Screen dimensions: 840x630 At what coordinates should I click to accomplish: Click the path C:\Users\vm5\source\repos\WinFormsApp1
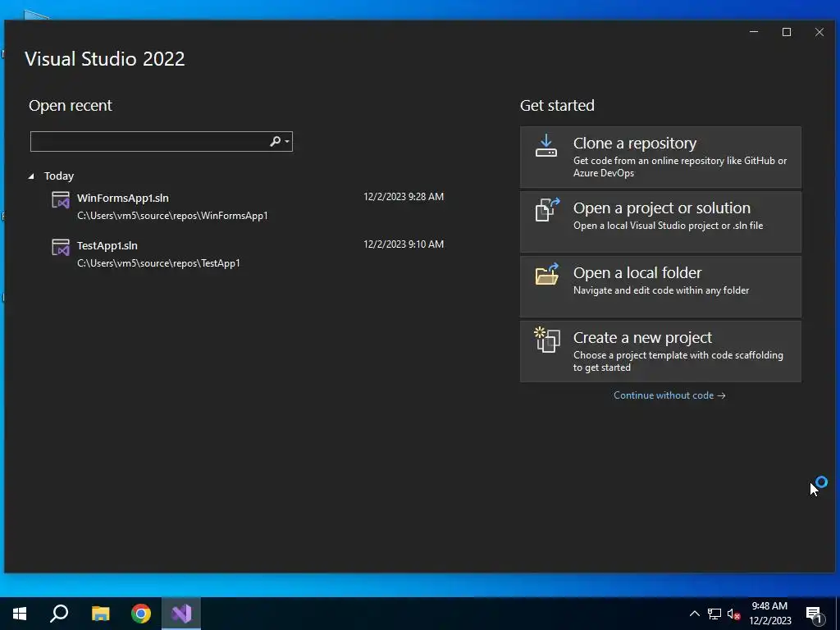point(172,216)
